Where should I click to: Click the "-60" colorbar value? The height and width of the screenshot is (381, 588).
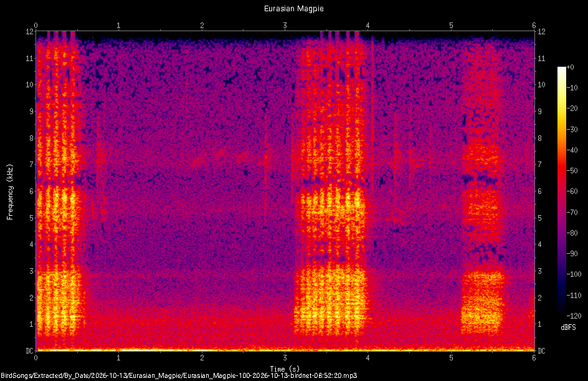(x=572, y=191)
